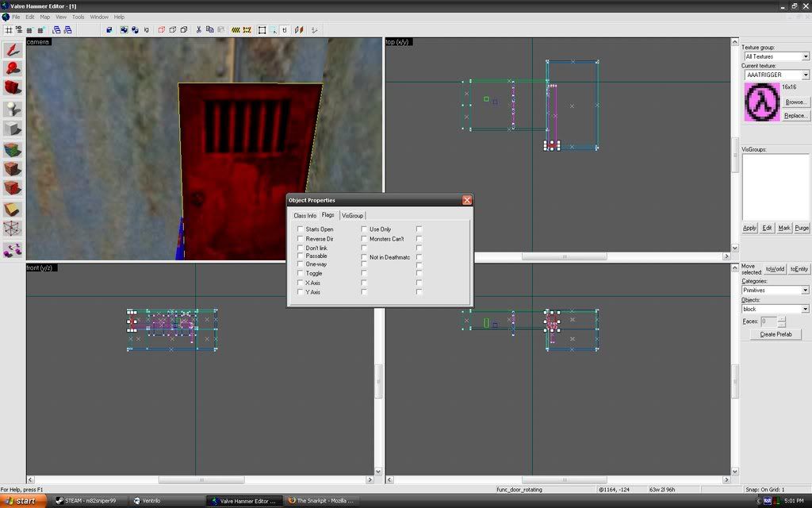This screenshot has height=508, width=812.
Task: Enable the Starts Open flag
Action: coord(301,229)
